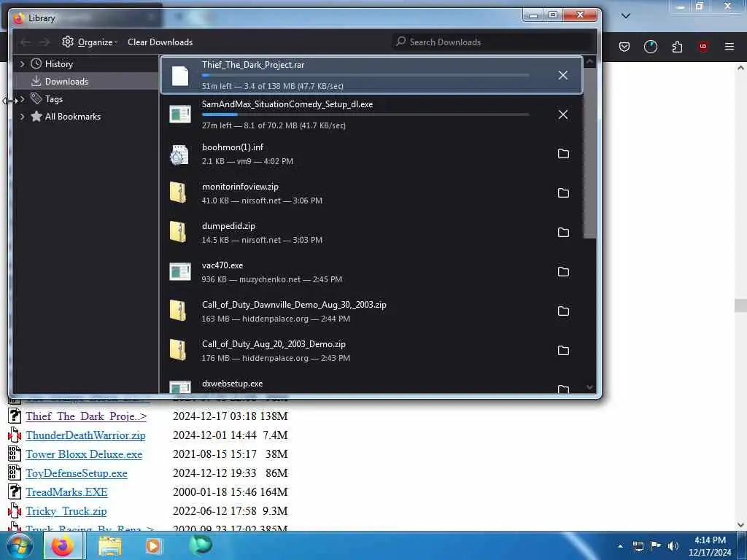Open containing folder for monitorinfoview.zip
747x560 pixels.
click(x=563, y=192)
